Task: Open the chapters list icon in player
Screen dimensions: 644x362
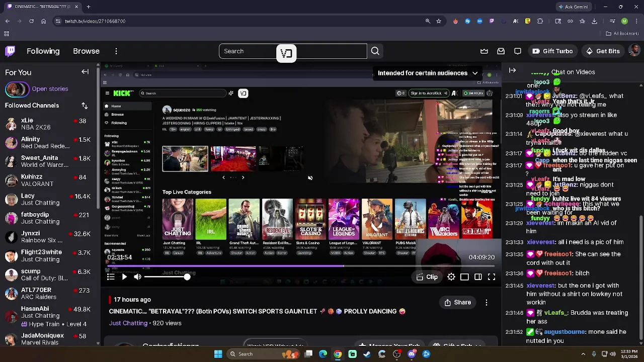Action: [111, 277]
